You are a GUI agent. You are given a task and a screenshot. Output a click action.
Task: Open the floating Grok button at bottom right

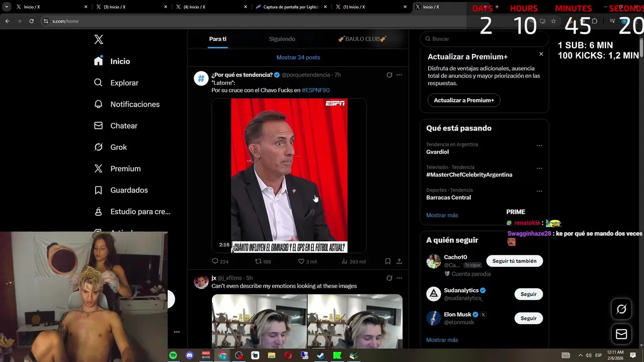point(621,309)
